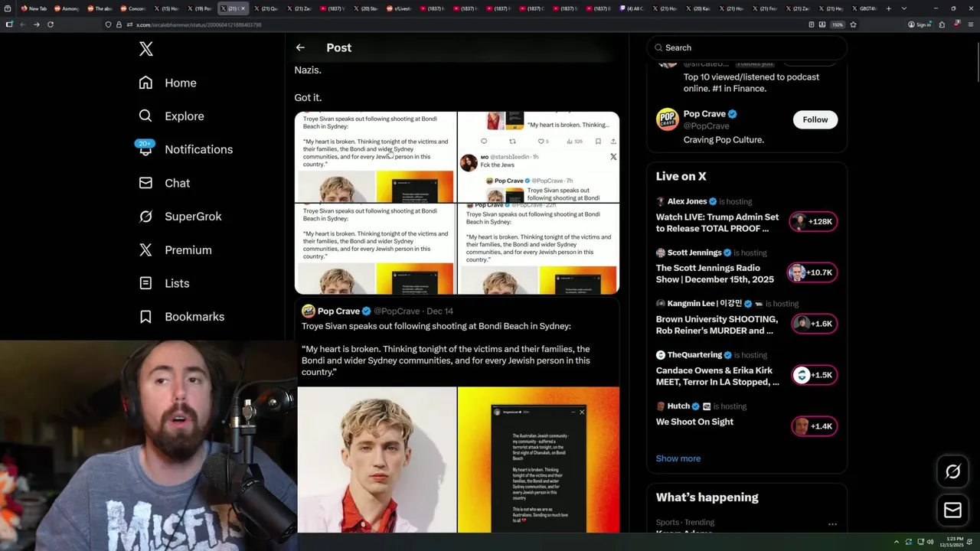Viewport: 980px width, 551px height.
Task: Click the 'Dec 14' timestamp on quoted post
Action: tap(439, 311)
